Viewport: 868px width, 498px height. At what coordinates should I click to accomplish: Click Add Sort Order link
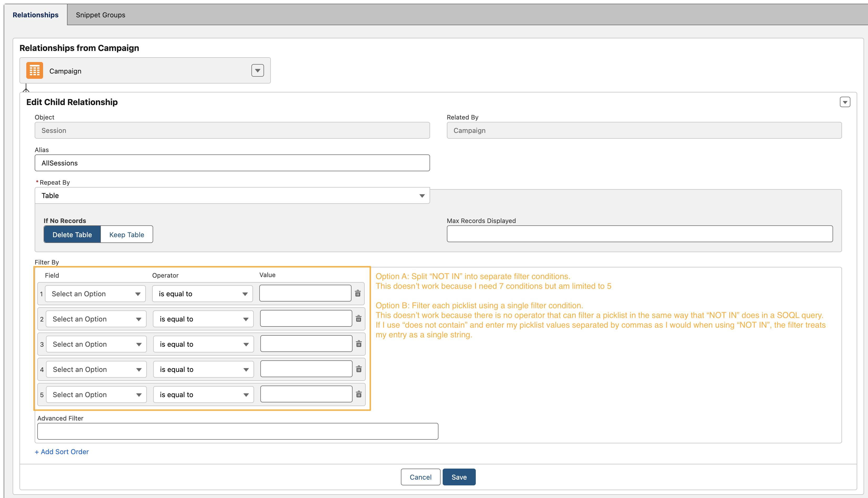61,452
